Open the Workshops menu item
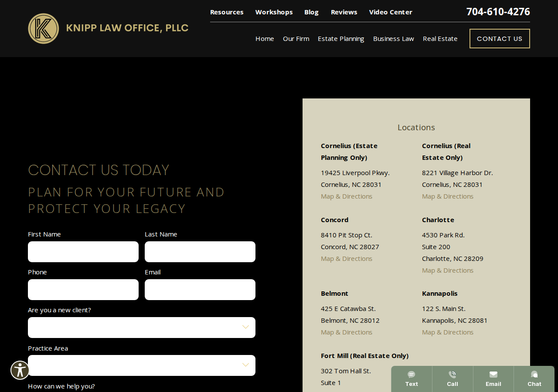558x392 pixels. pos(274,12)
